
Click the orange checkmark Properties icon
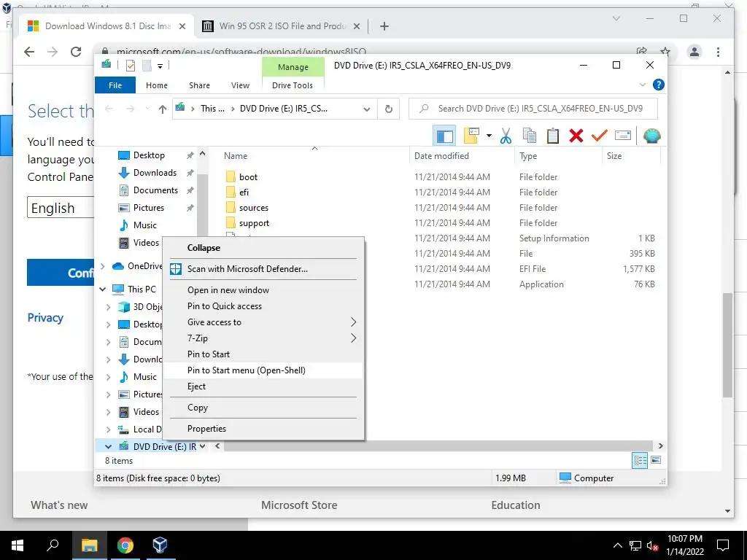(x=600, y=136)
